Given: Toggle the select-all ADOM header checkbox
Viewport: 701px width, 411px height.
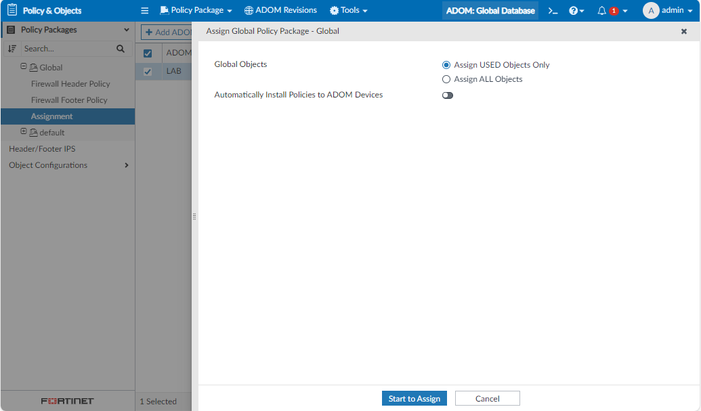Looking at the screenshot, I should [148, 53].
